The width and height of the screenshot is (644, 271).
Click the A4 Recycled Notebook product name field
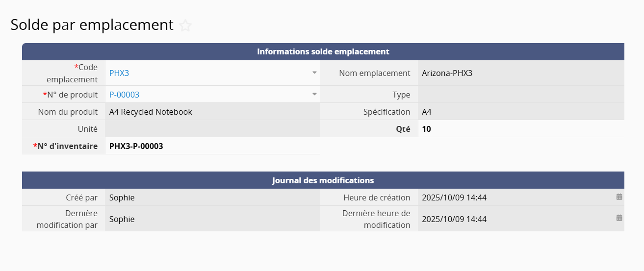151,112
